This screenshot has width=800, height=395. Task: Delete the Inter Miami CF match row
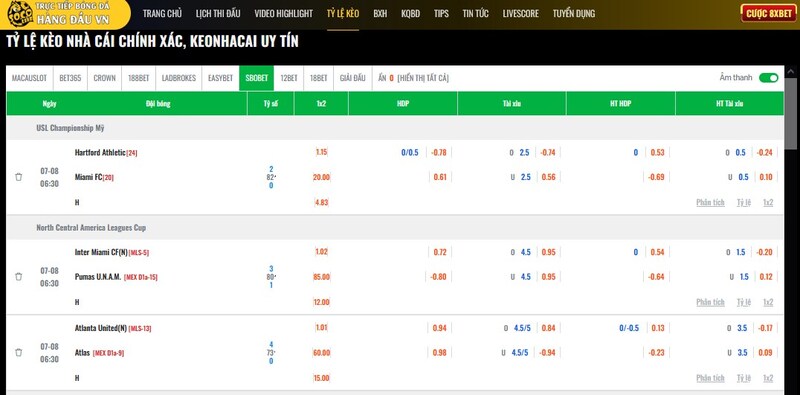[19, 277]
